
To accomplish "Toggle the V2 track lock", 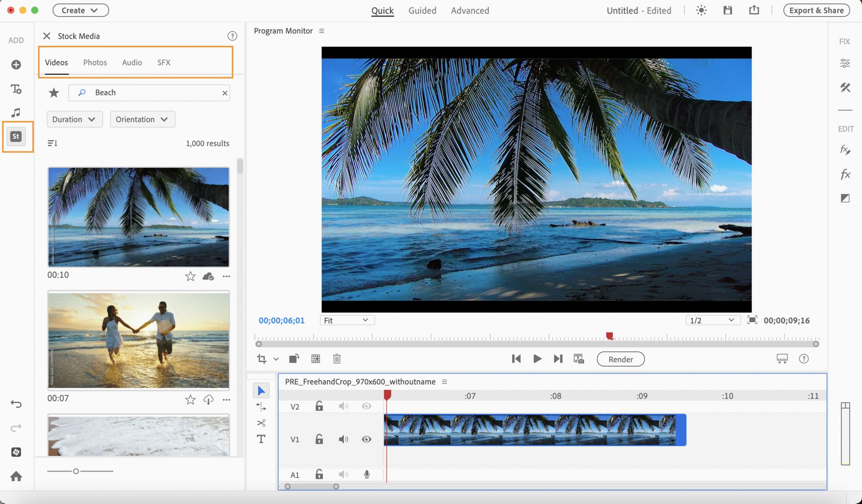I will click(319, 406).
